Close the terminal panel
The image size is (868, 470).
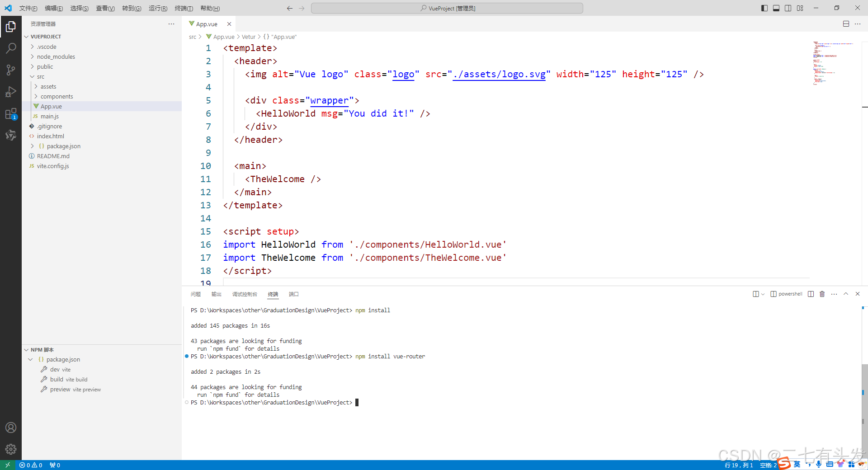click(x=858, y=294)
